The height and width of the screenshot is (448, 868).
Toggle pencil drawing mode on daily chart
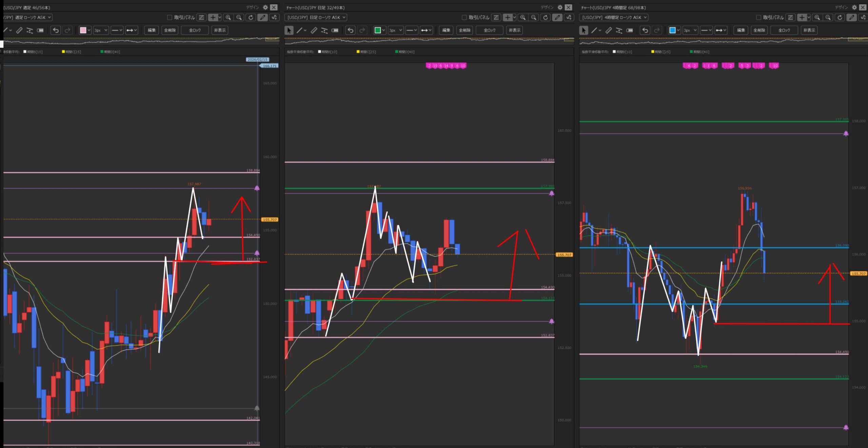click(x=557, y=17)
